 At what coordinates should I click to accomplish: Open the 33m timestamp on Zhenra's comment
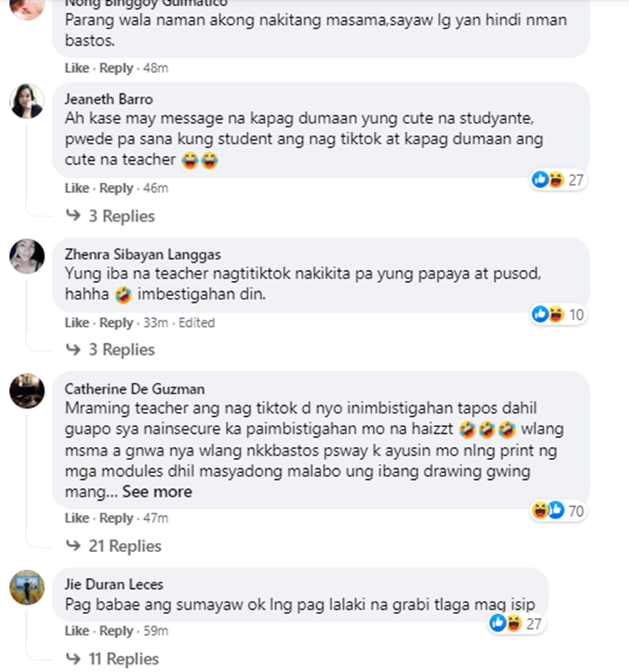155,323
